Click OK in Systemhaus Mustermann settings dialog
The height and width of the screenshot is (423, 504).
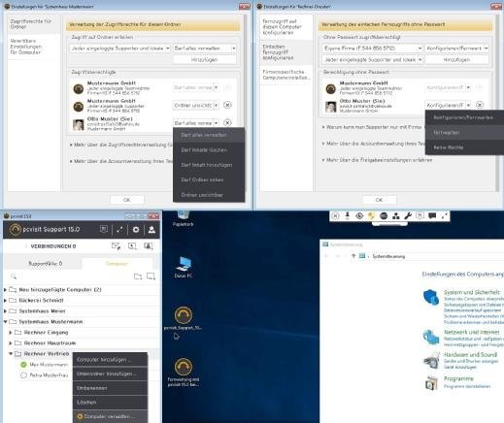[127, 200]
